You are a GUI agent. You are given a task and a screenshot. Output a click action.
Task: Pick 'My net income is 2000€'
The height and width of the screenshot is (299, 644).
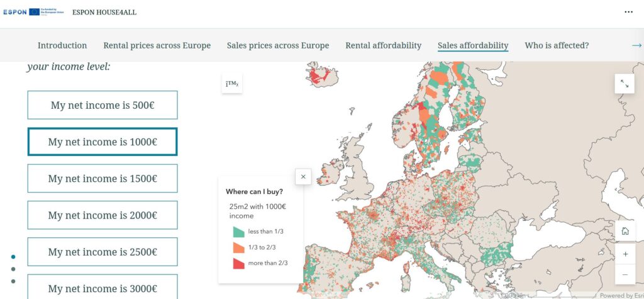(x=103, y=215)
